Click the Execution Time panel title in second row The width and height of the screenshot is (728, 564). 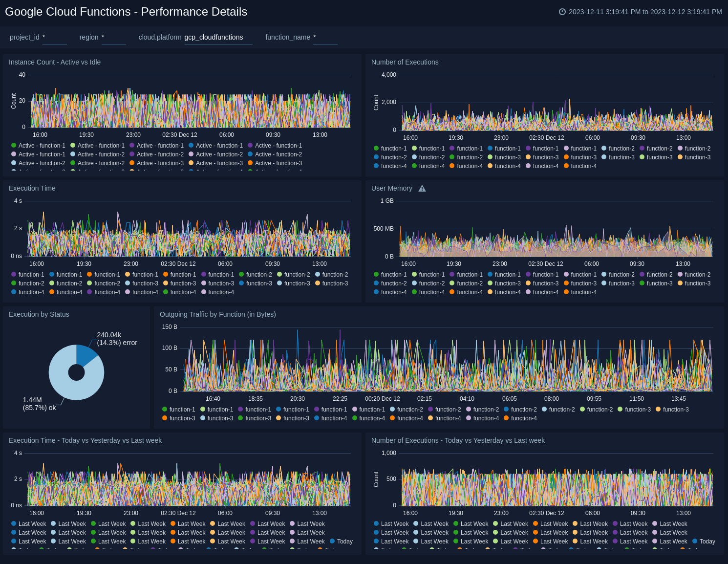pos(32,188)
